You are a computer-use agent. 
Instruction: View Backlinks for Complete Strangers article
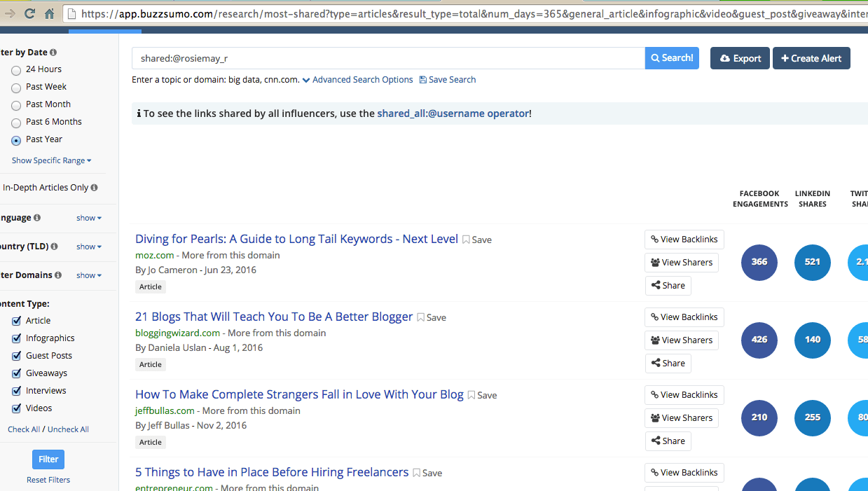pyautogui.click(x=684, y=395)
